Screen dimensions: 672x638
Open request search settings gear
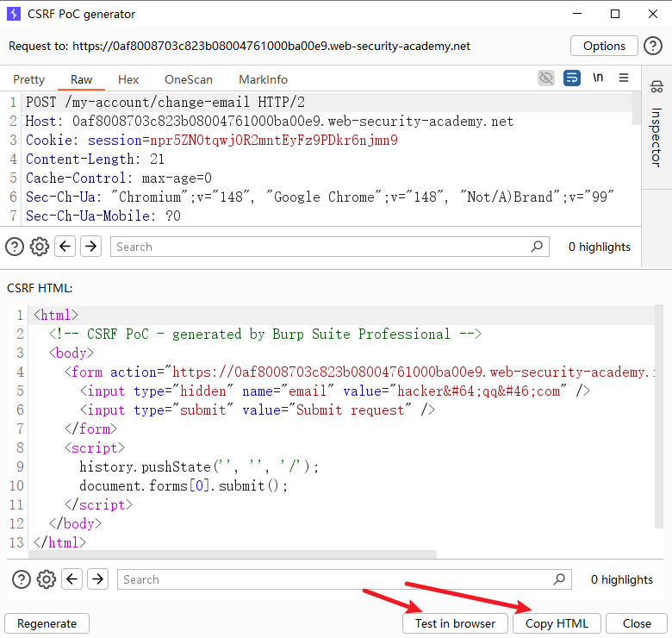40,247
